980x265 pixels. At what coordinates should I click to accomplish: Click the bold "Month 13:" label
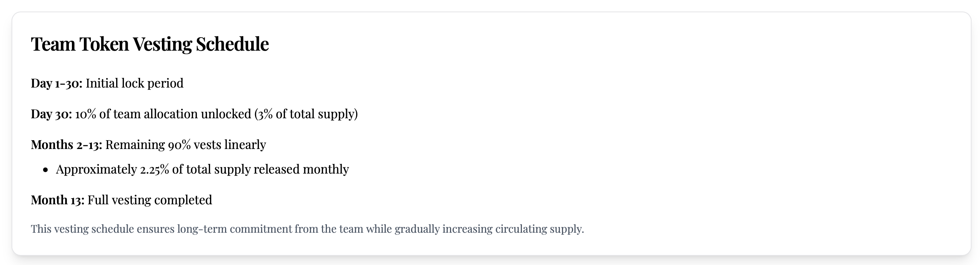(x=57, y=200)
